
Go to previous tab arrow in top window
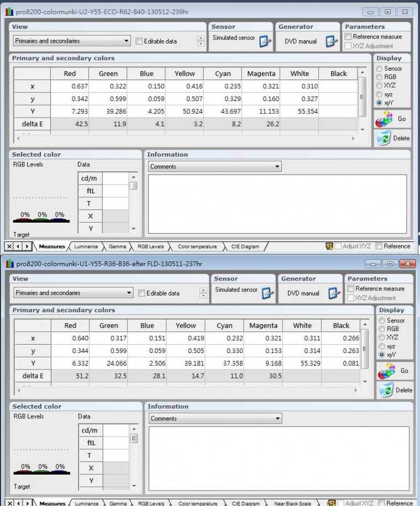(18, 246)
